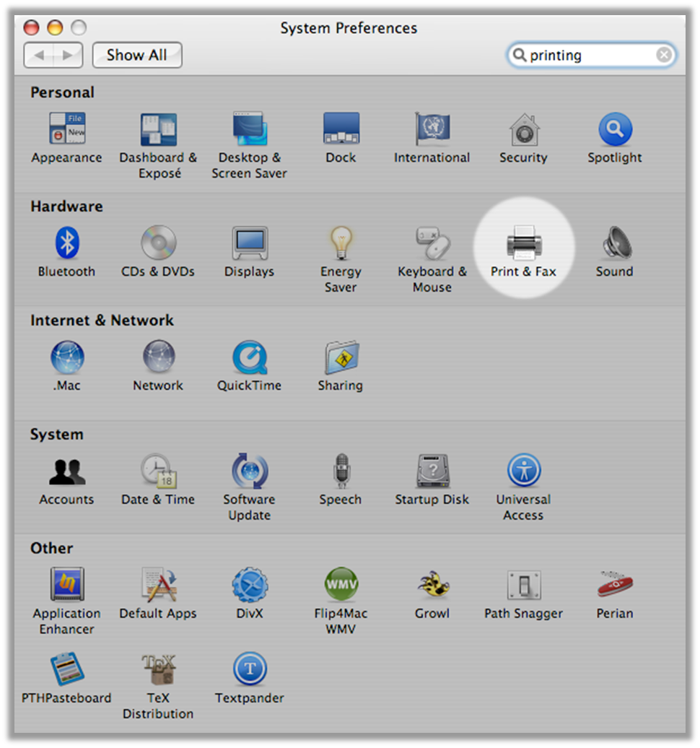Clear the search field text
Screen dimensions: 700x748
click(663, 55)
